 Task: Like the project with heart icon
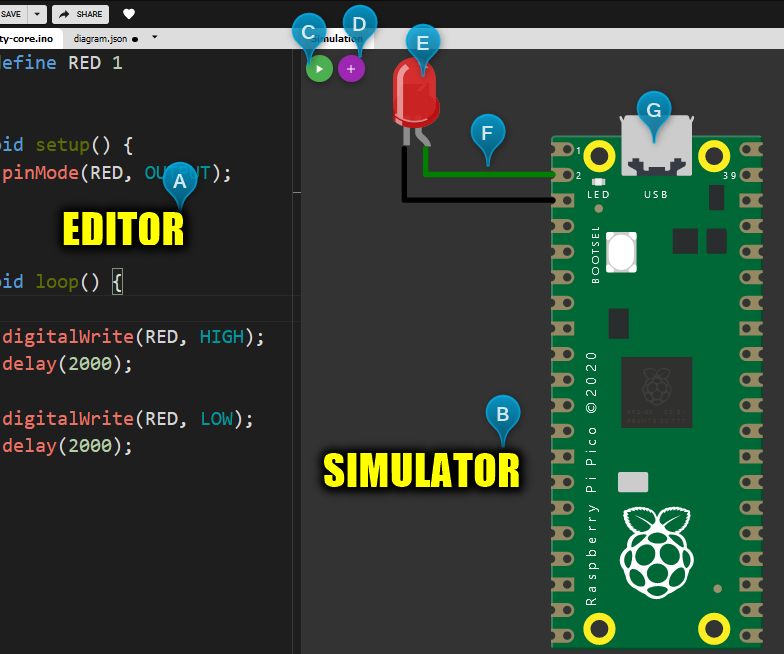(x=129, y=14)
